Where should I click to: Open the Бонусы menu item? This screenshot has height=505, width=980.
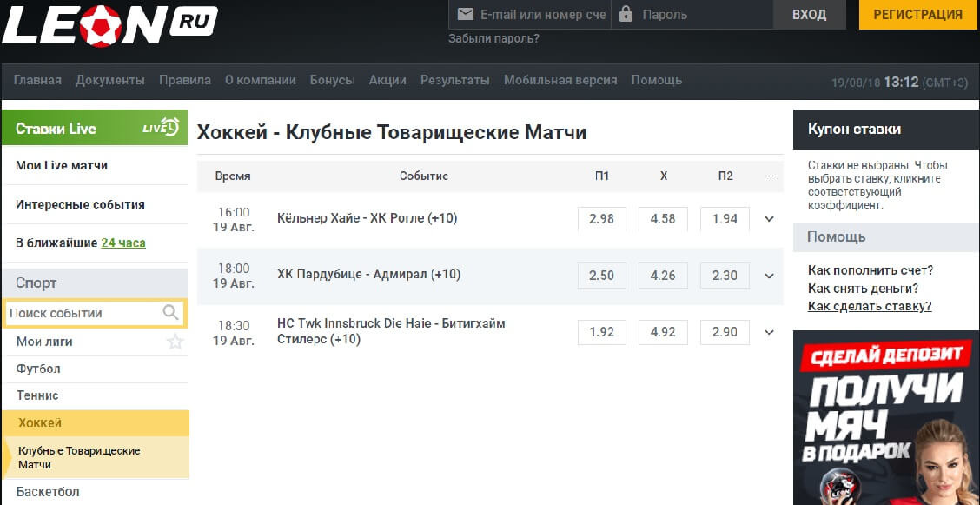tap(333, 80)
